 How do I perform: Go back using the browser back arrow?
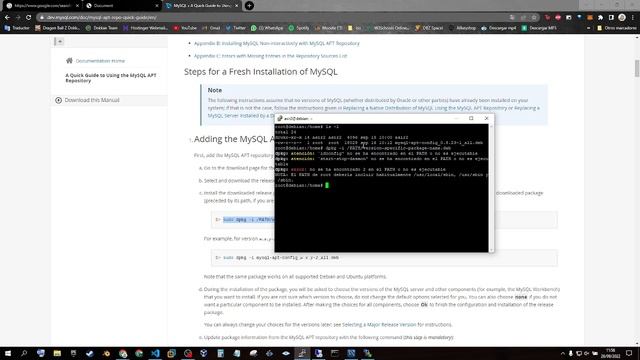[7, 18]
